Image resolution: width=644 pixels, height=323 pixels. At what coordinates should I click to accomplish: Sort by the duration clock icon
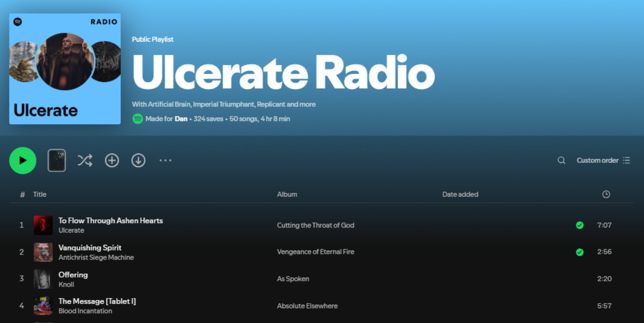coord(606,194)
